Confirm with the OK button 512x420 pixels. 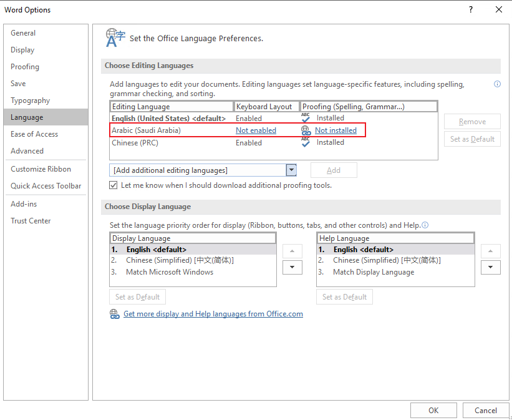click(433, 410)
